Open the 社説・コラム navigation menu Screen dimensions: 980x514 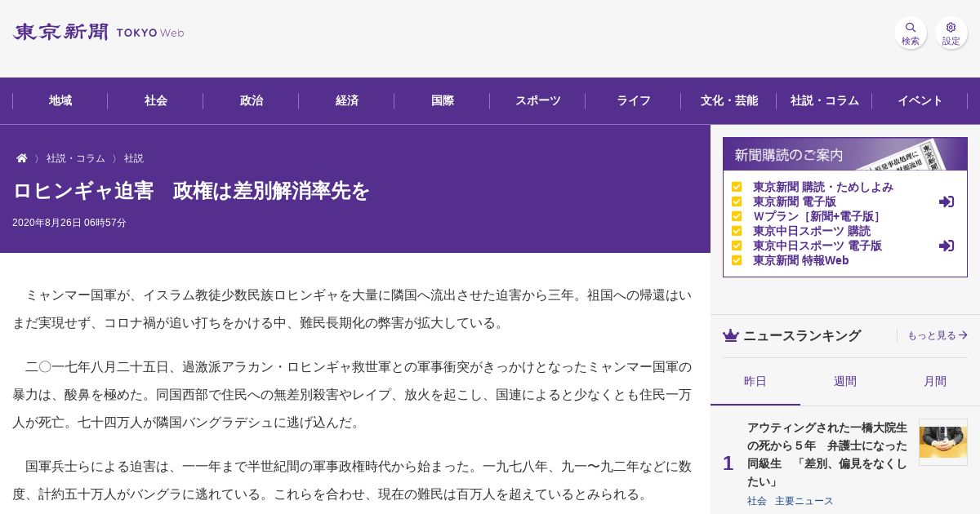pos(825,101)
